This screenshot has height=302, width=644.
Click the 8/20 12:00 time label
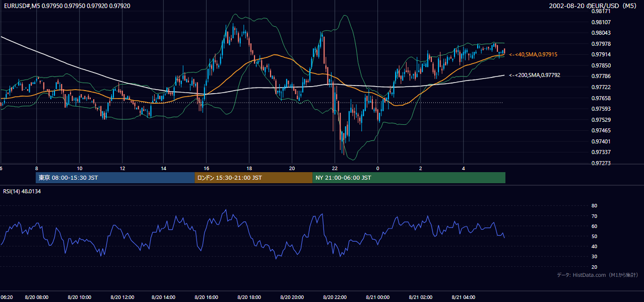coord(122,297)
